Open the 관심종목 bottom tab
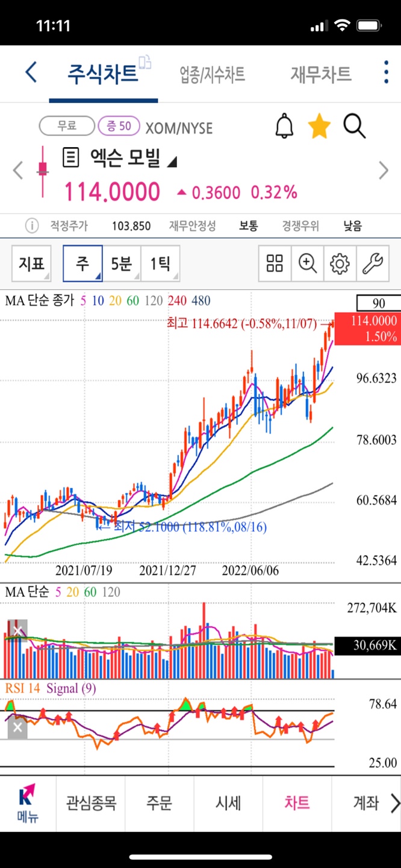 click(91, 803)
